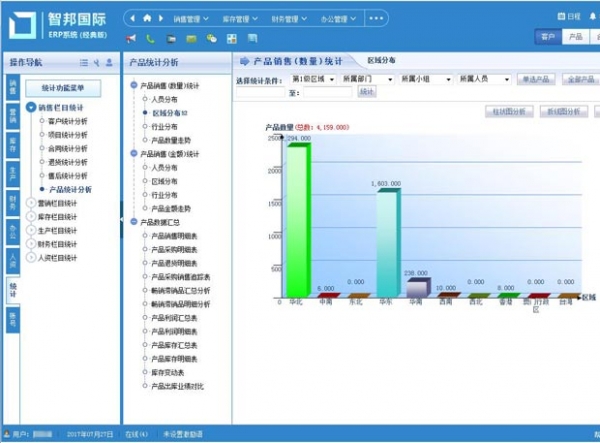Click the start date input field
Viewport: 600px width, 443px height.
pos(260,92)
